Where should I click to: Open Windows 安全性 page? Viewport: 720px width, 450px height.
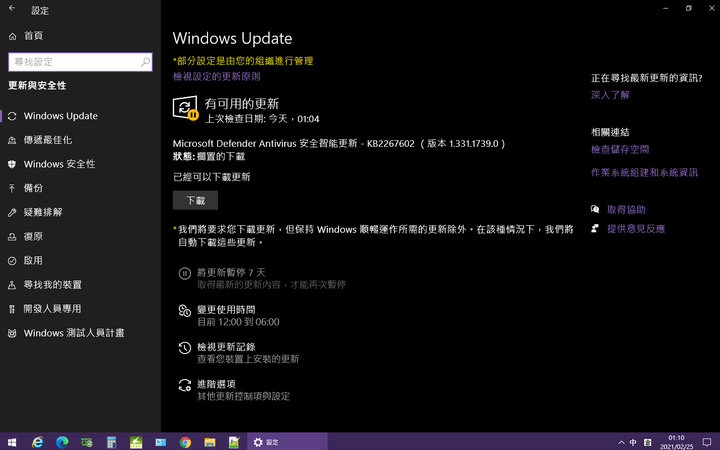(59, 164)
